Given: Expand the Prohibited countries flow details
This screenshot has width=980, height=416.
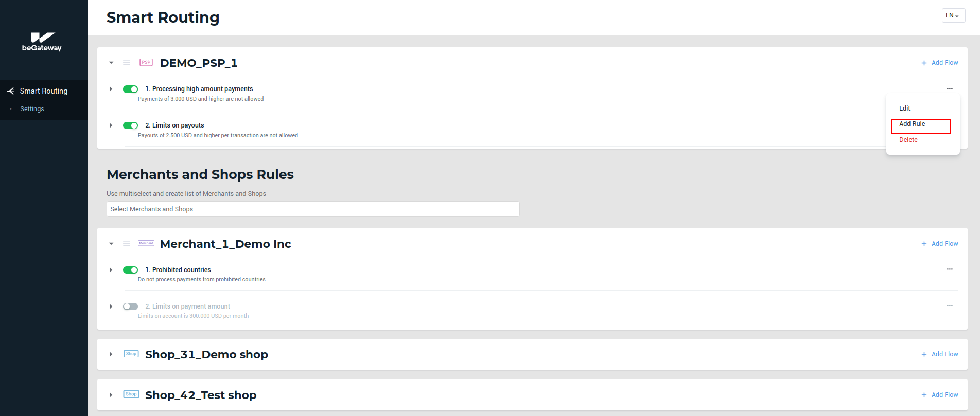Looking at the screenshot, I should [x=111, y=270].
